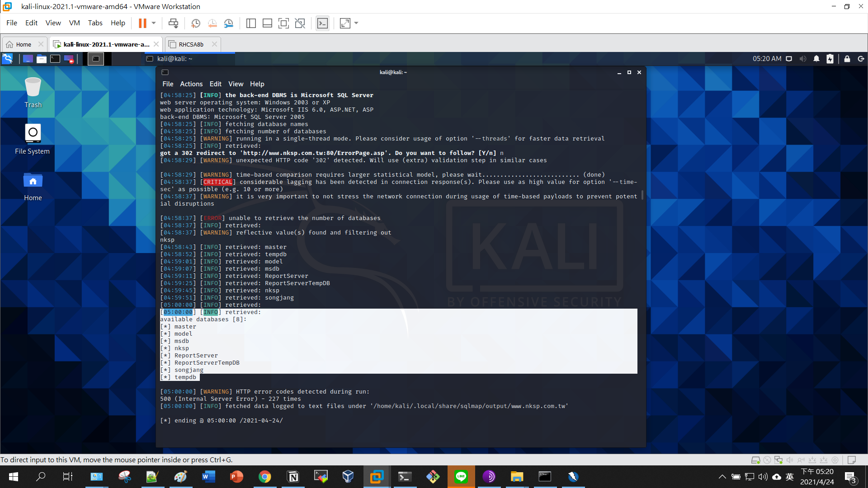Click the VMware network adapter status icon

coord(778,460)
